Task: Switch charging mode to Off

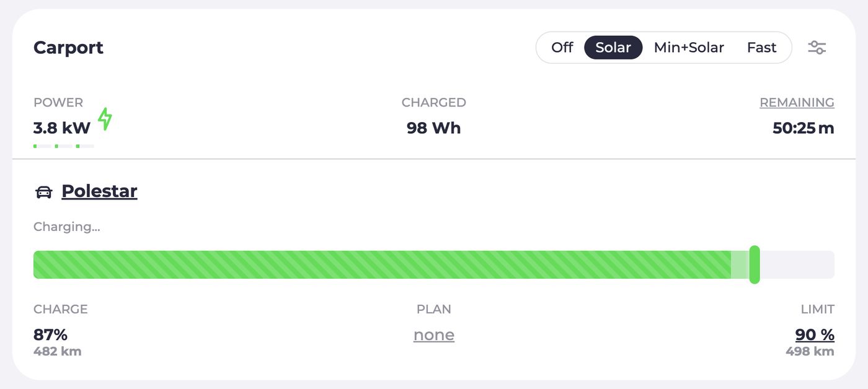Action: [x=562, y=48]
